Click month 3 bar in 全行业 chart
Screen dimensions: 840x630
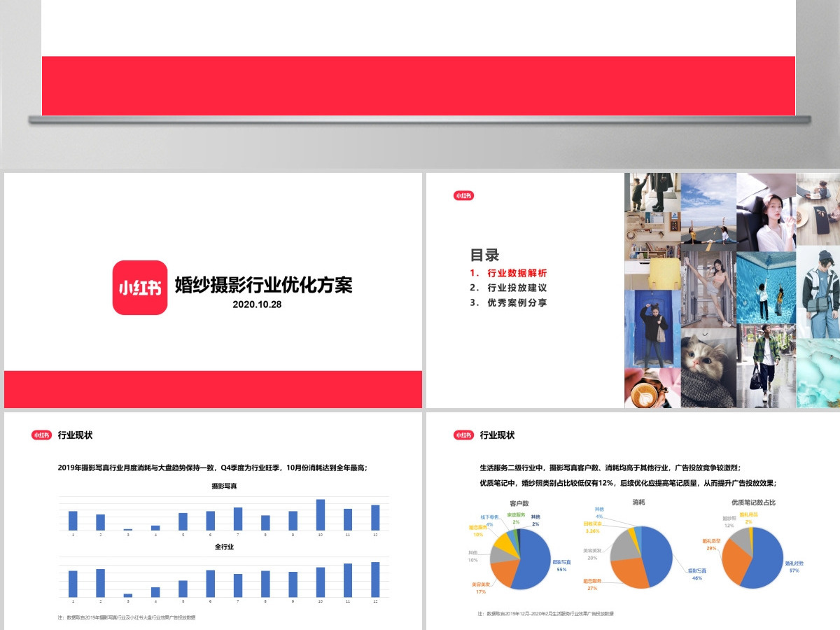pos(128,595)
